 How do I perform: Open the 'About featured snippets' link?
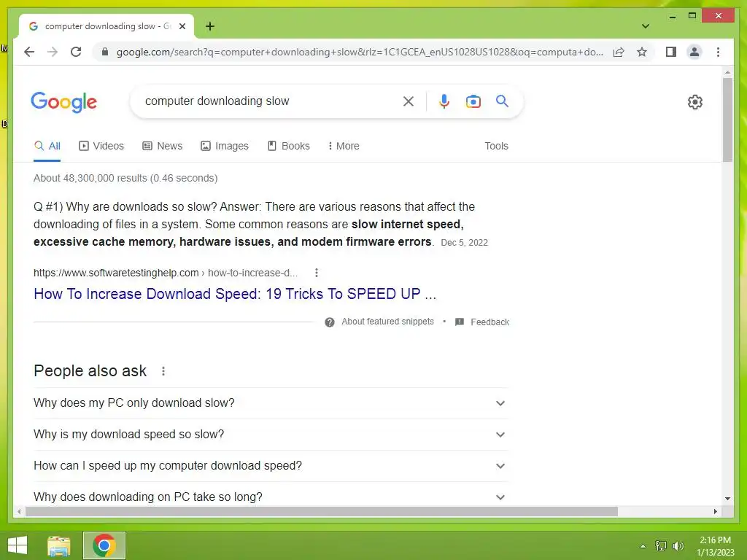[x=388, y=322]
